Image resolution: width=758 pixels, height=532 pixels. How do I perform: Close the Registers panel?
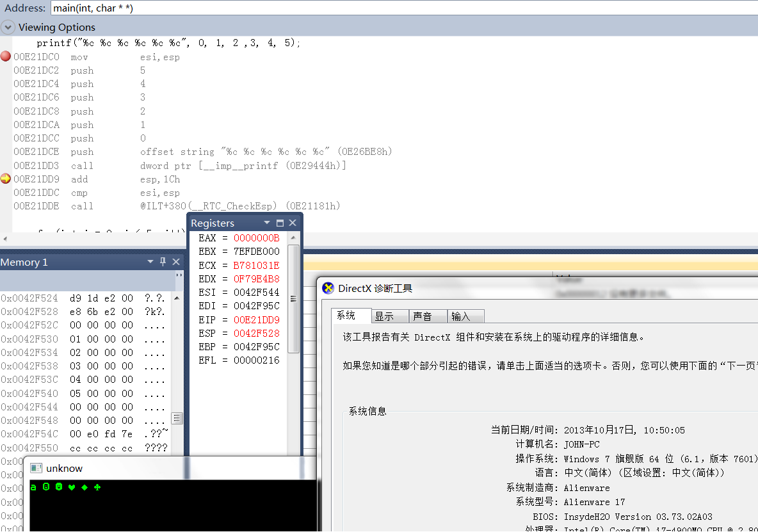293,223
